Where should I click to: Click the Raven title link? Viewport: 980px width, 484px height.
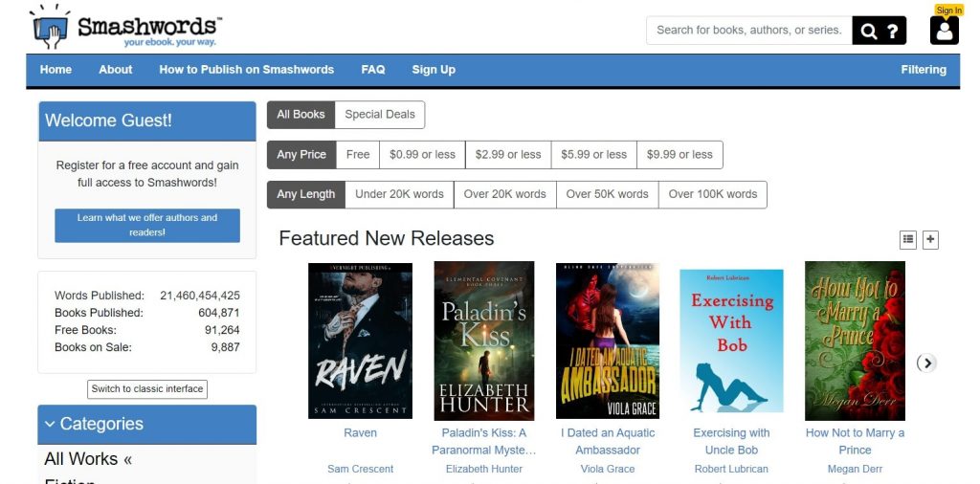tap(360, 432)
